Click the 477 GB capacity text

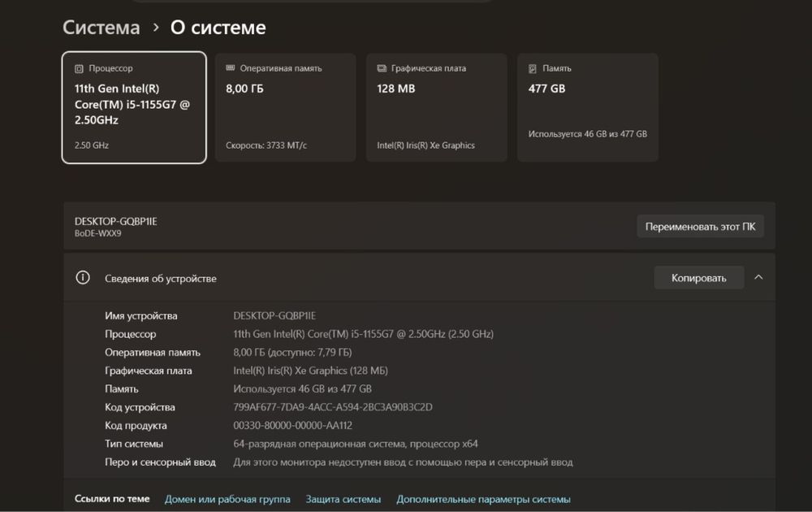click(x=546, y=89)
